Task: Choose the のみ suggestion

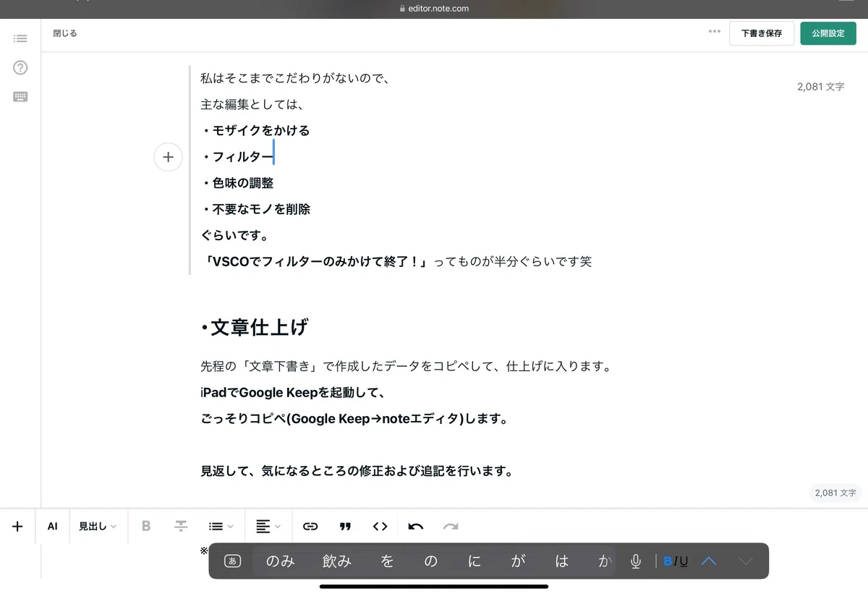Action: coord(281,561)
